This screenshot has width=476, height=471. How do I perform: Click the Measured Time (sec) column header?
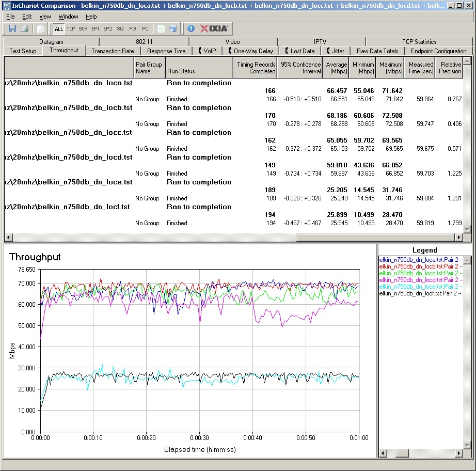[420, 68]
